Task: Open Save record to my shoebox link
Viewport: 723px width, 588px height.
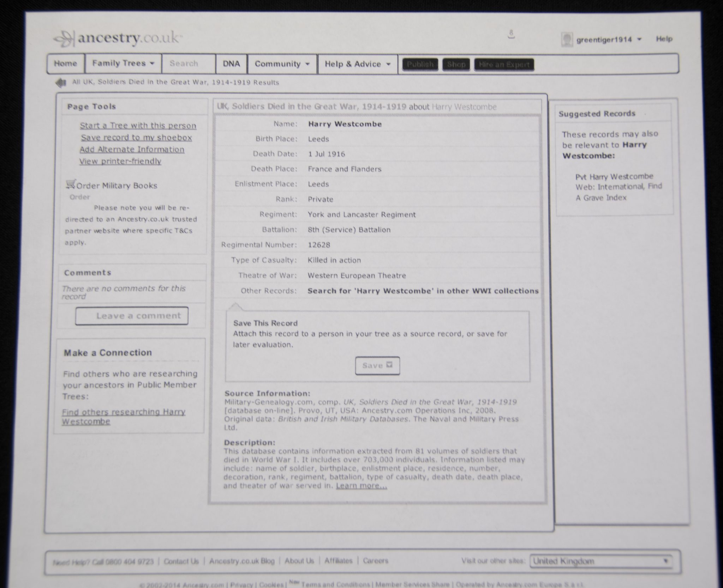Action: tap(136, 138)
